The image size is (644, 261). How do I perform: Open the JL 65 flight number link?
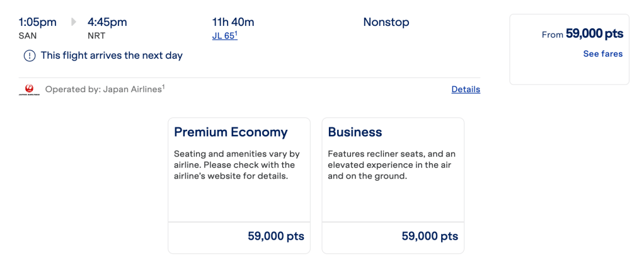[224, 36]
